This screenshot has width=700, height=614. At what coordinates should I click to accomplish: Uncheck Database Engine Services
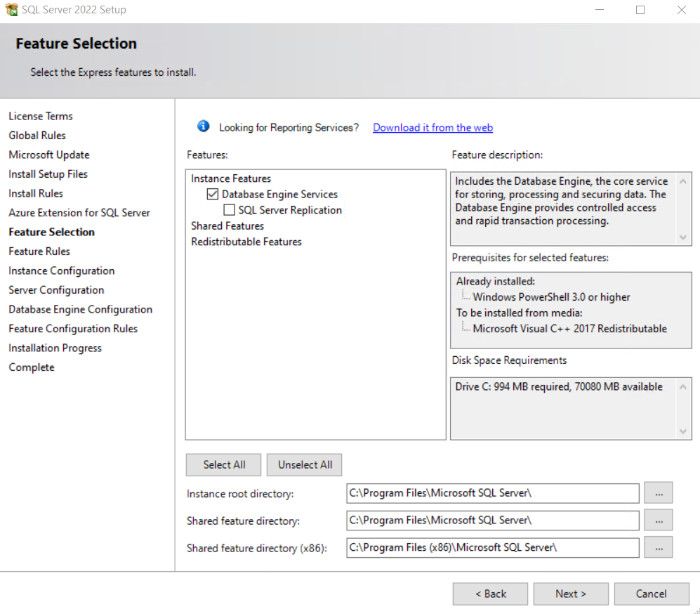click(x=213, y=195)
